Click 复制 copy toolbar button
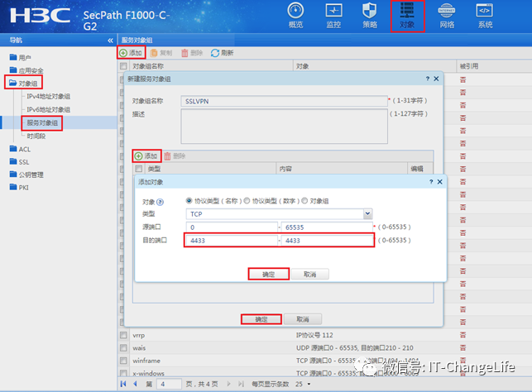Image resolution: width=532 pixels, height=392 pixels. click(x=161, y=53)
